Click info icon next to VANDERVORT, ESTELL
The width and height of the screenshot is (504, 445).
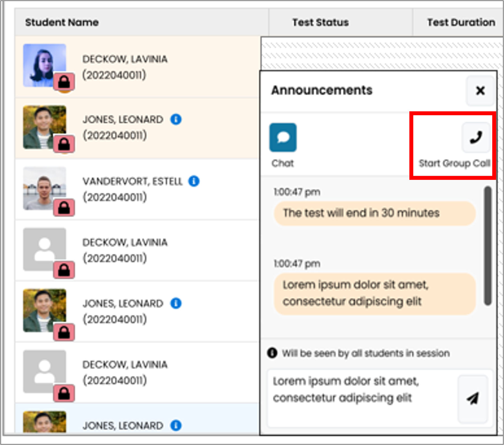click(x=194, y=181)
